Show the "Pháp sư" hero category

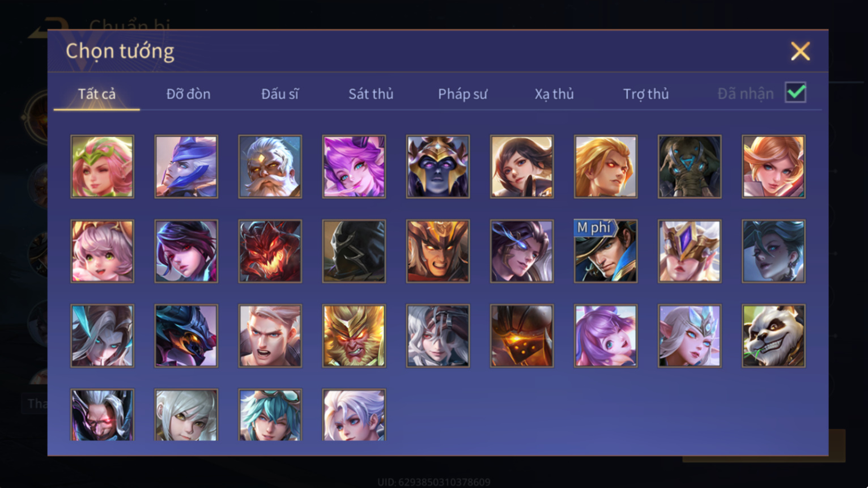pos(462,94)
